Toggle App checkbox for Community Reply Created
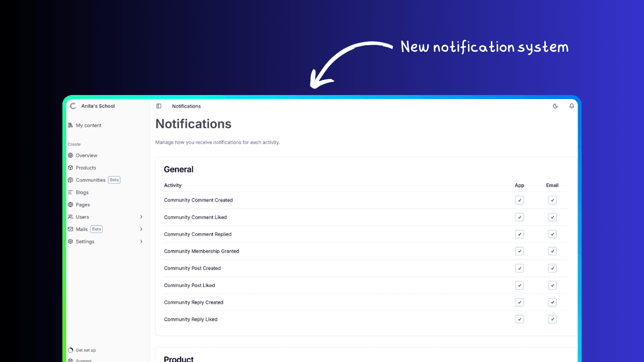 (519, 302)
